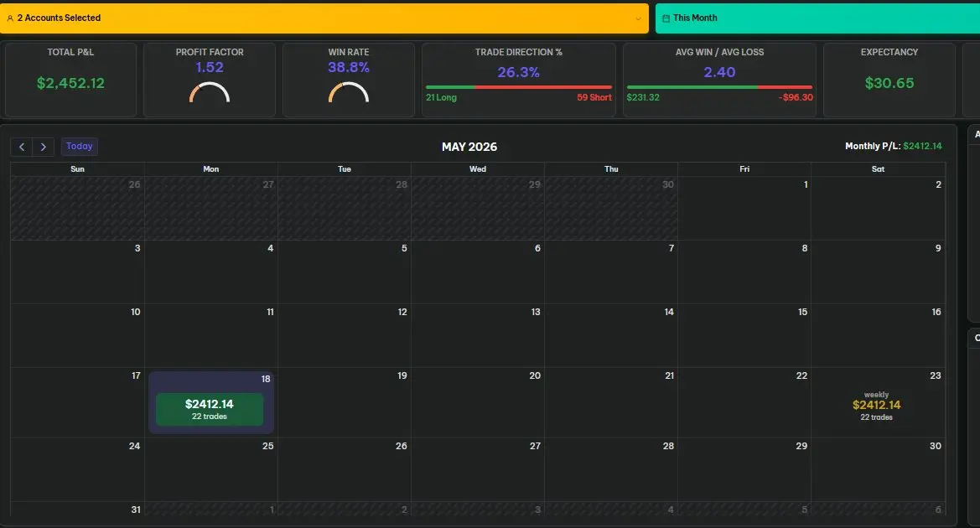Click the 22 trades label on May 18
This screenshot has width=980, height=528.
[x=210, y=417]
